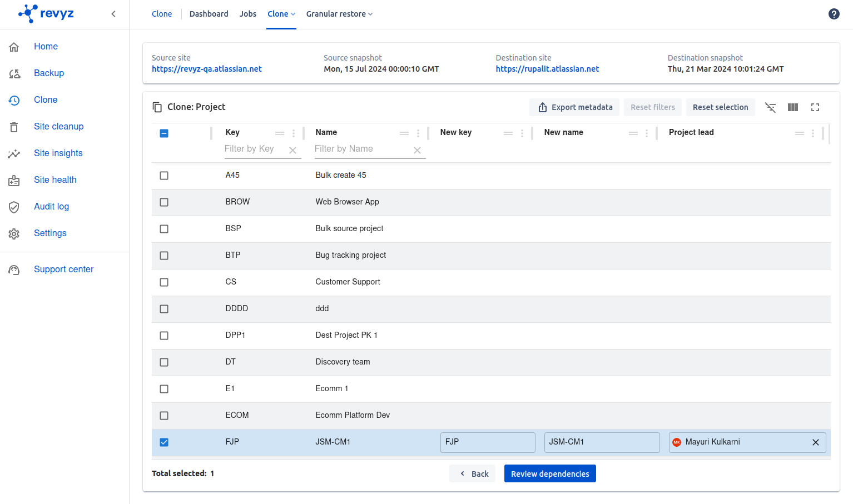
Task: Open Key column options menu
Action: (x=294, y=133)
